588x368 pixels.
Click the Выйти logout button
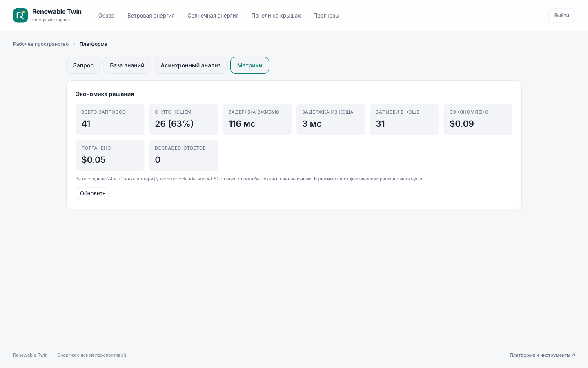[561, 15]
